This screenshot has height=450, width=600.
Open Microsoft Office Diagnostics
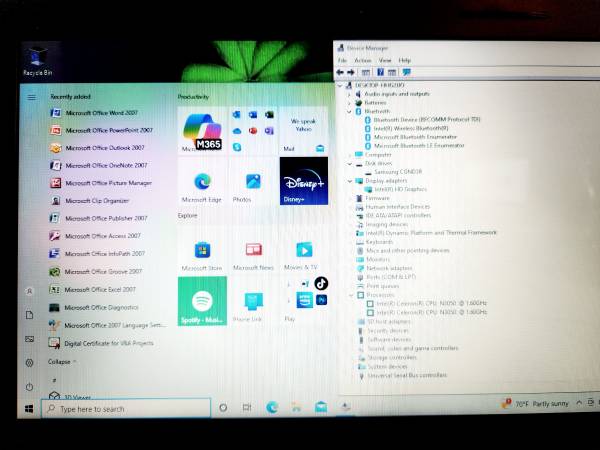94,307
